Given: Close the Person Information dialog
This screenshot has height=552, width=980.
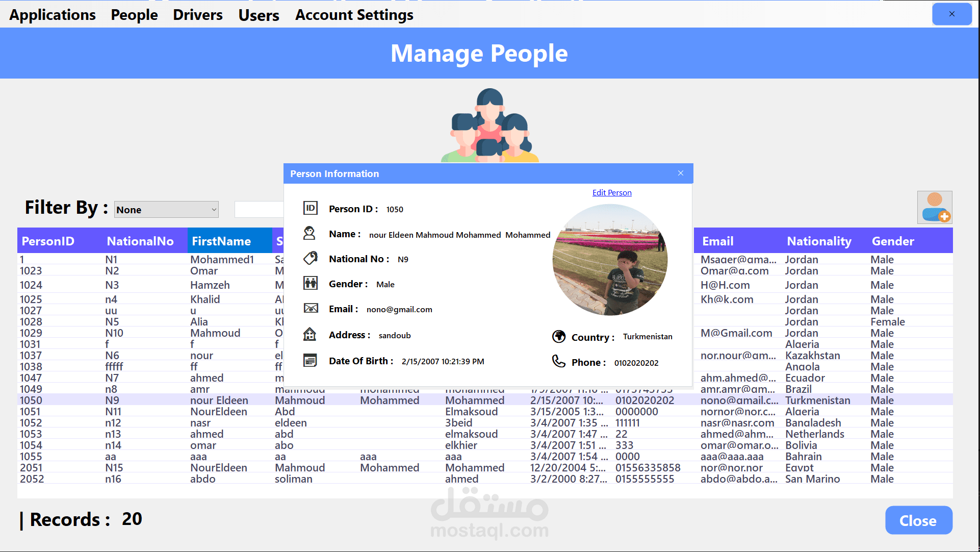Looking at the screenshot, I should [x=680, y=173].
